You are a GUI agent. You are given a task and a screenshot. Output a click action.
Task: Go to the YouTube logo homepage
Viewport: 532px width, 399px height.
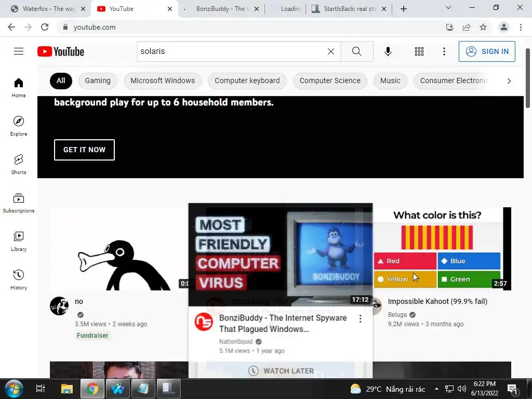point(61,51)
